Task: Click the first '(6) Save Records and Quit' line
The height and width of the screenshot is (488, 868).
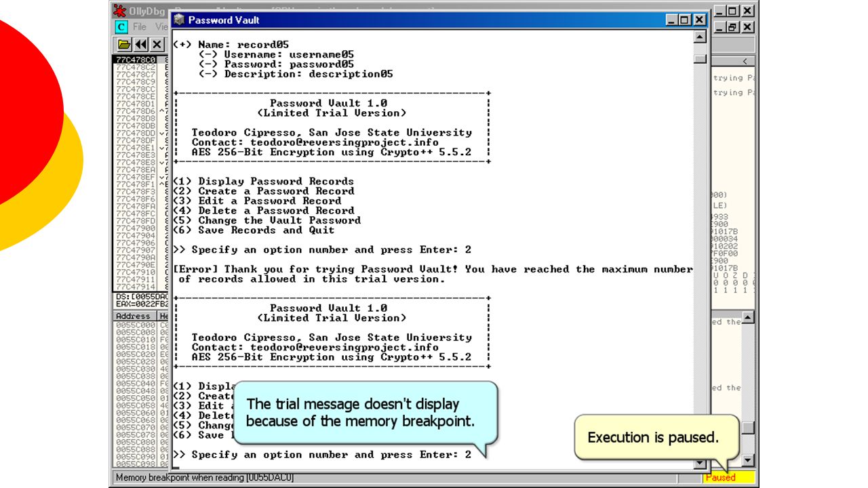Action: pyautogui.click(x=254, y=230)
